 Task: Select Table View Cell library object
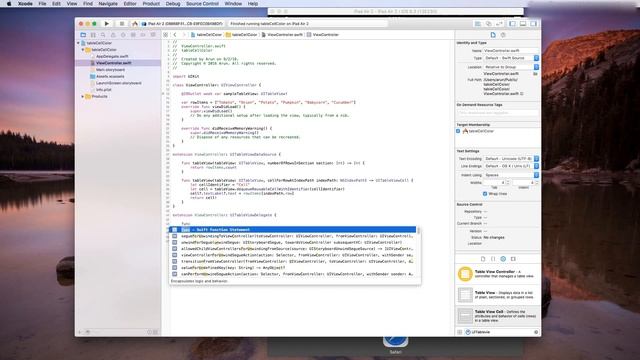498,316
